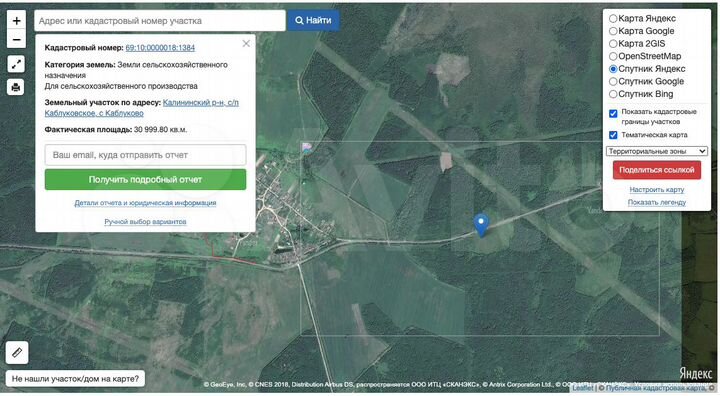Open Публичная кадастровая карта attribution link
720x396 pixels.
pos(656,389)
